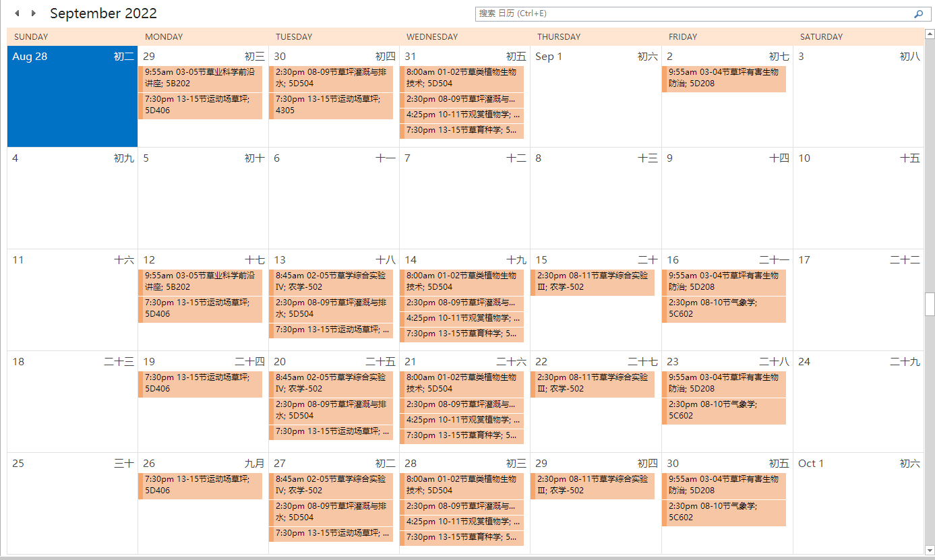Open Aug 31 4:25pm 观赏植物学 event
Image resolution: width=935 pixels, height=560 pixels.
[x=462, y=115]
